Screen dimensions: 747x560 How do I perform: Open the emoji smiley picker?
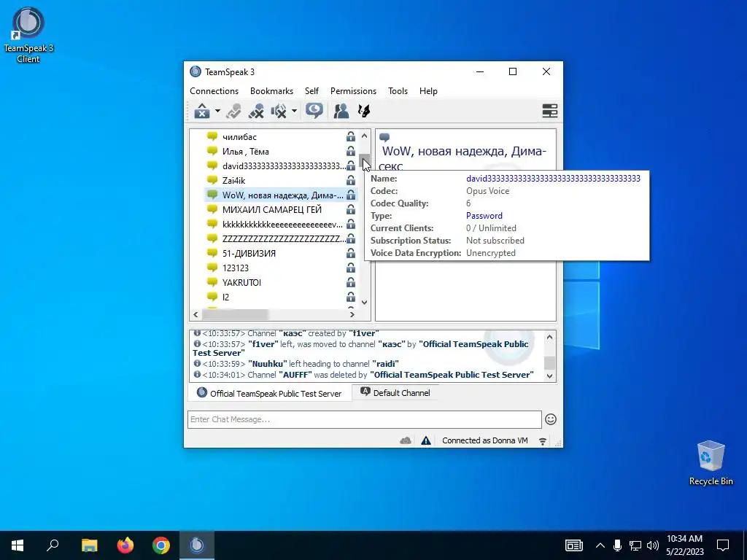551,419
